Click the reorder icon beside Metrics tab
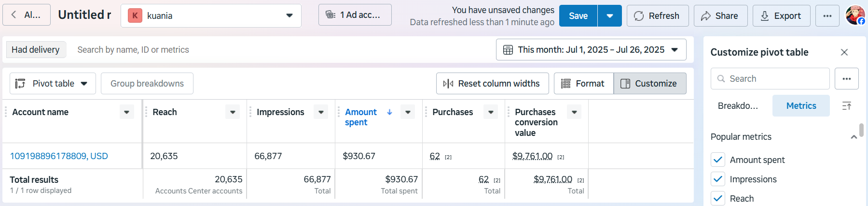Screen dimensions: 868x206 pos(847,106)
